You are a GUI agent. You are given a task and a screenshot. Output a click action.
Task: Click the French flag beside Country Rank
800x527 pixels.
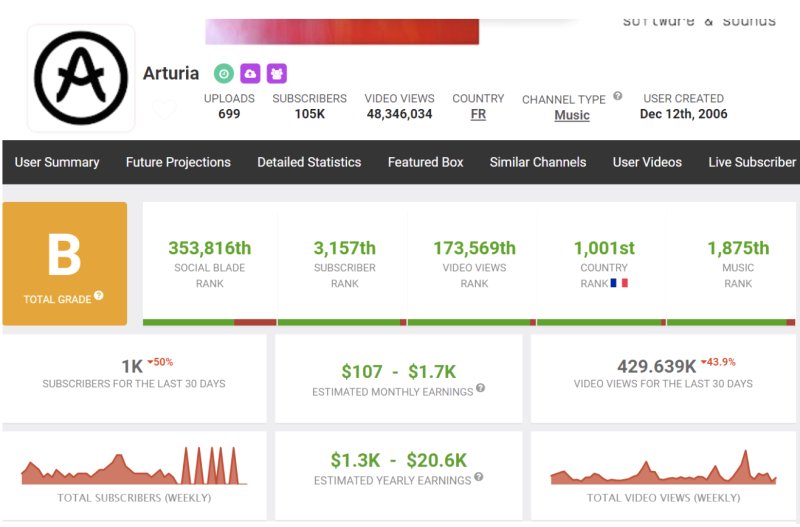pos(619,283)
